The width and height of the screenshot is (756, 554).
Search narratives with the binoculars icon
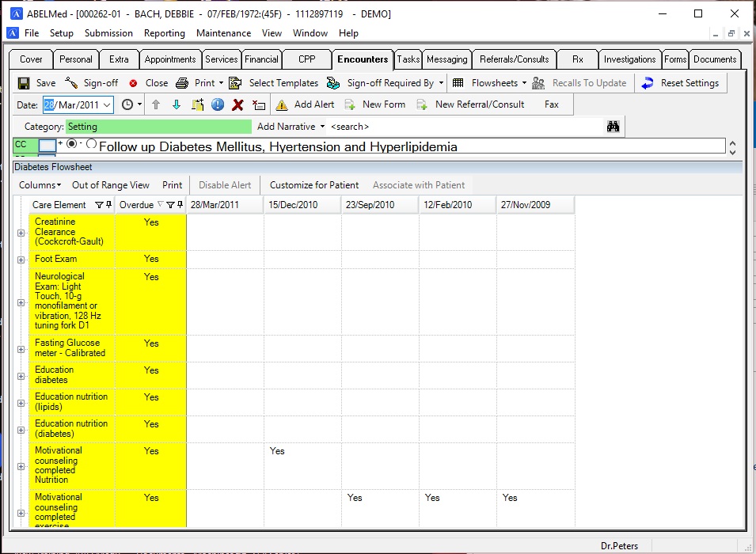pos(614,126)
